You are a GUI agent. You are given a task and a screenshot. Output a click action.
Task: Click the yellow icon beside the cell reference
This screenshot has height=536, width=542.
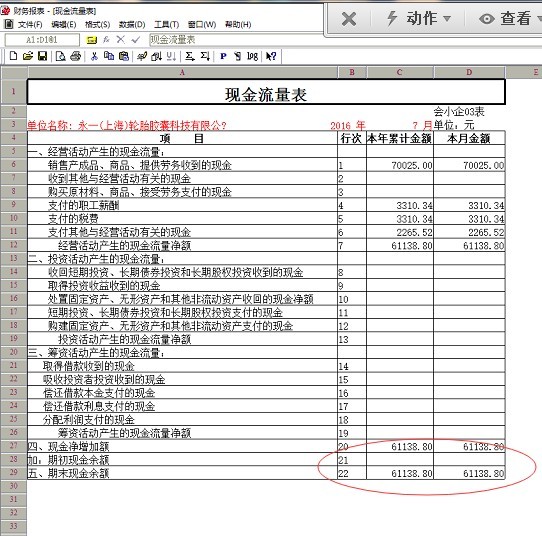coord(92,40)
